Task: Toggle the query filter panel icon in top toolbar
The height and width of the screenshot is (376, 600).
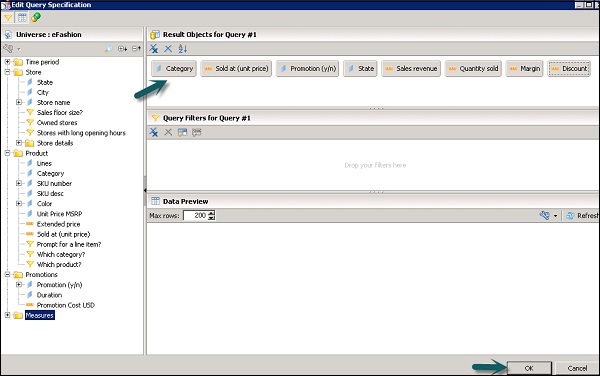Action: click(x=8, y=18)
